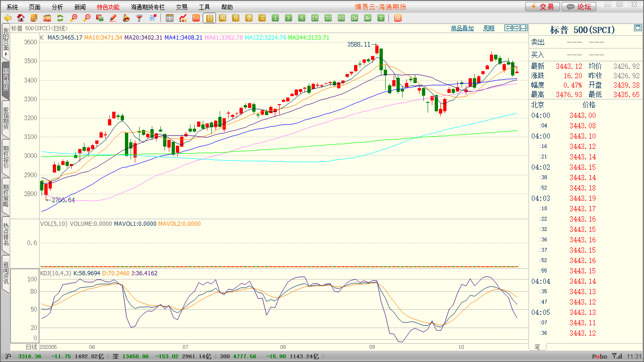Go to previous chart with left arrow
Viewport: 644px width, 362px height.
click(508, 28)
